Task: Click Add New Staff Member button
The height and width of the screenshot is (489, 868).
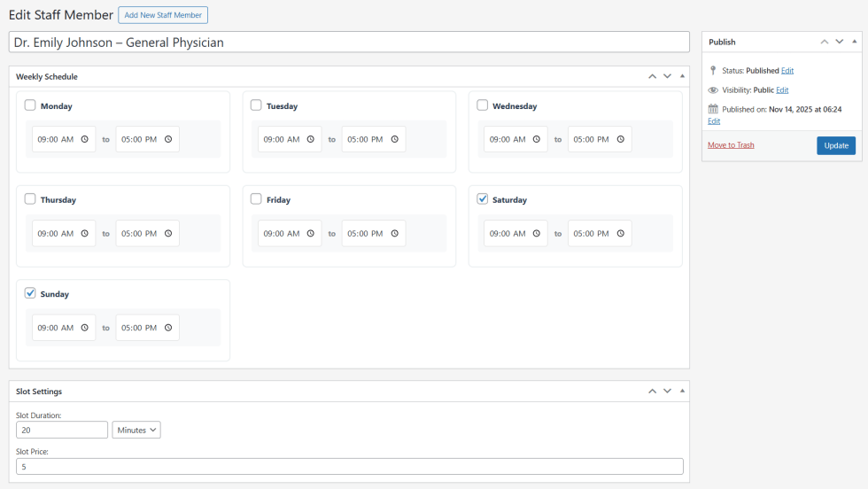Action: (163, 15)
